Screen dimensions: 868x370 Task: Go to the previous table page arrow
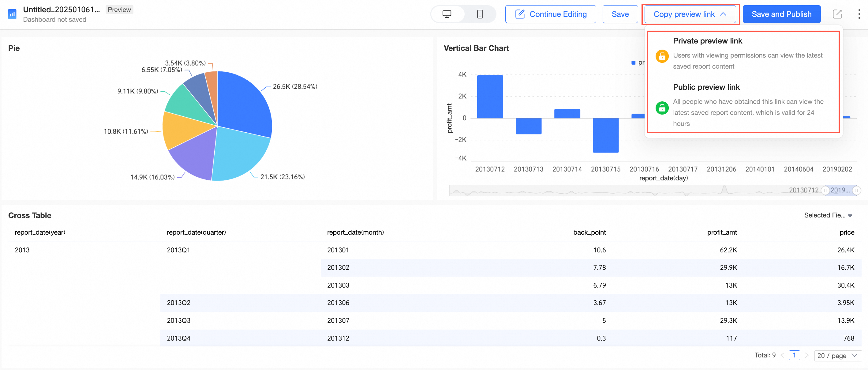[x=782, y=355]
